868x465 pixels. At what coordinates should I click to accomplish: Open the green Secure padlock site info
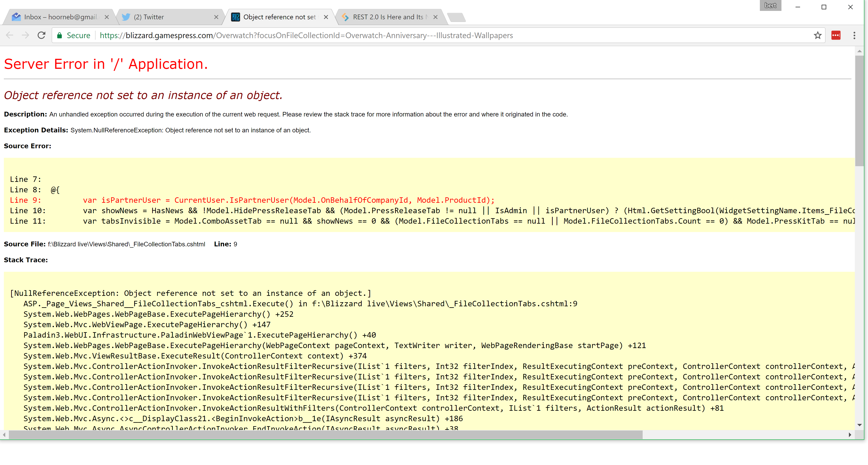[x=73, y=35]
